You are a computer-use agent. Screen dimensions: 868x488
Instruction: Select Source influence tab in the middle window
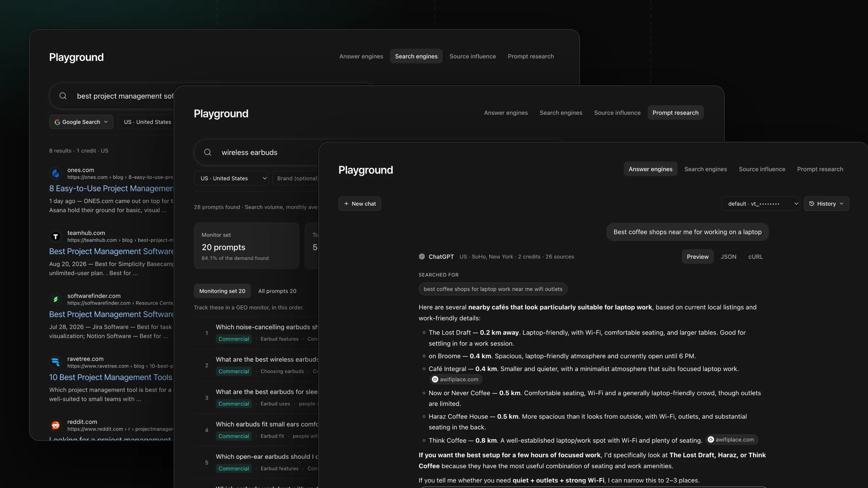tap(617, 112)
